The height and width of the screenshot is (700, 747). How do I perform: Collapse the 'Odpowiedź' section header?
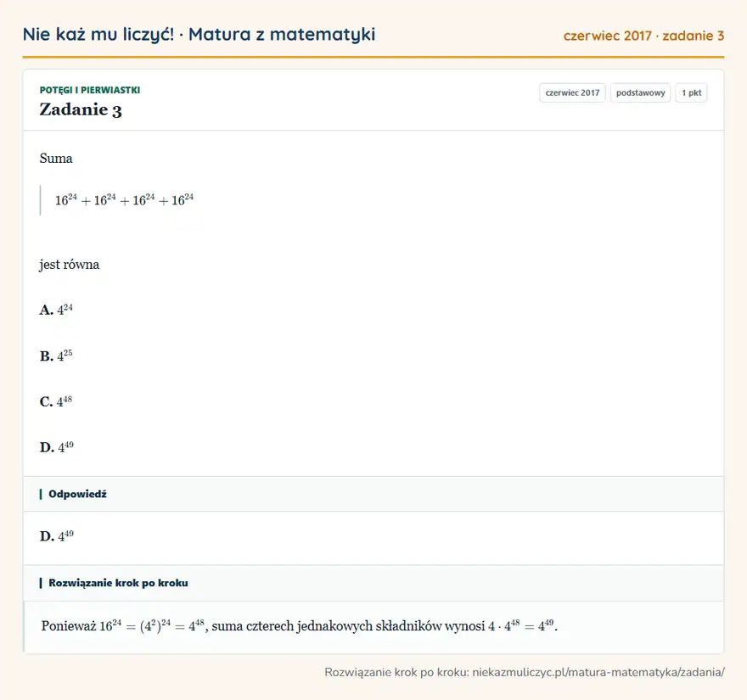[x=373, y=494]
